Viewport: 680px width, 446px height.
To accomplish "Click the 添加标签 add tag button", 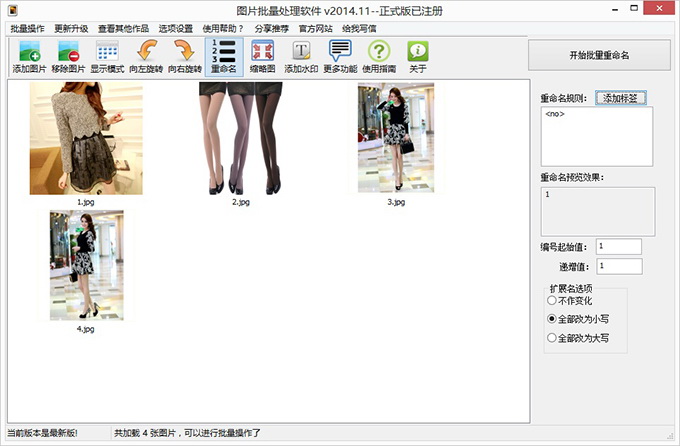I will (620, 98).
